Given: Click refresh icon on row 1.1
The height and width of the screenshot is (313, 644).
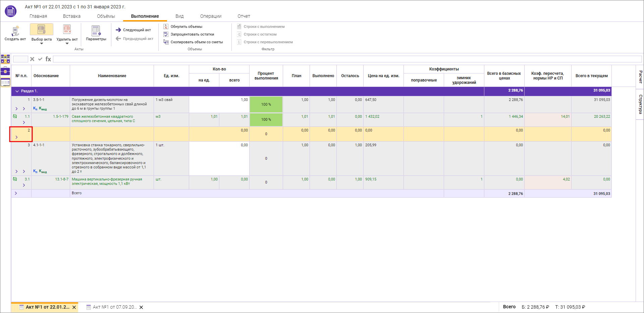Looking at the screenshot, I should pyautogui.click(x=15, y=116).
